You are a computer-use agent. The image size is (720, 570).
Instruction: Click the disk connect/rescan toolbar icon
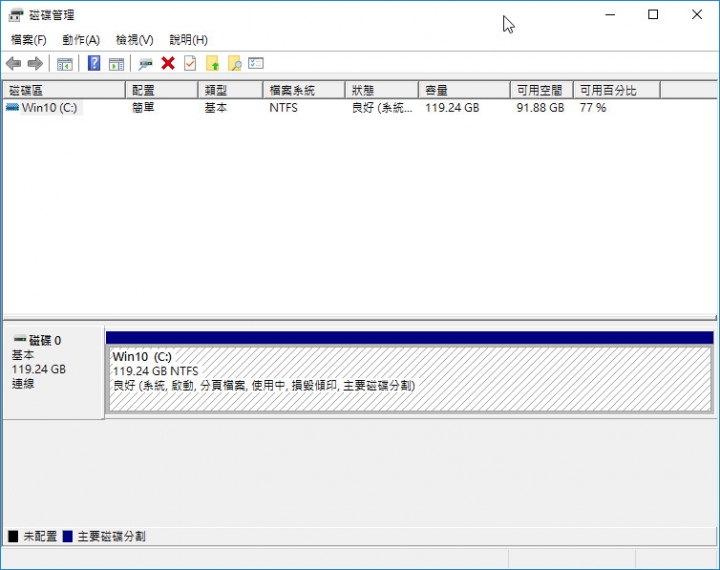click(x=146, y=64)
